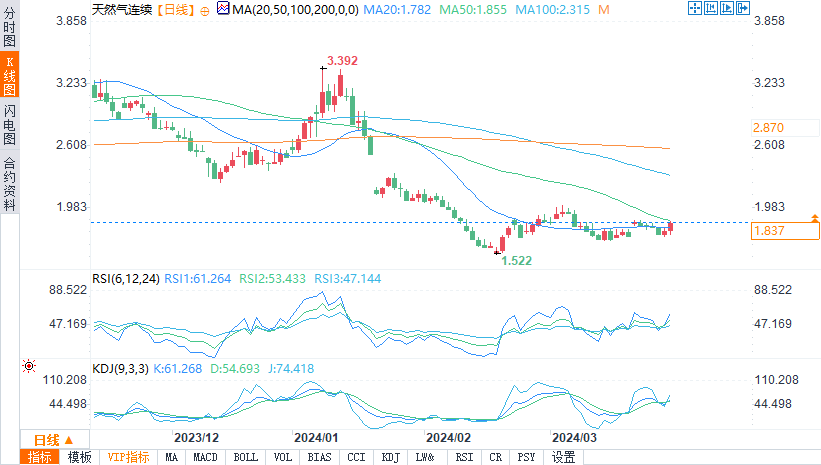This screenshot has height=465, width=821.
Task: Select the 指标 bottom tab
Action: [x=40, y=457]
